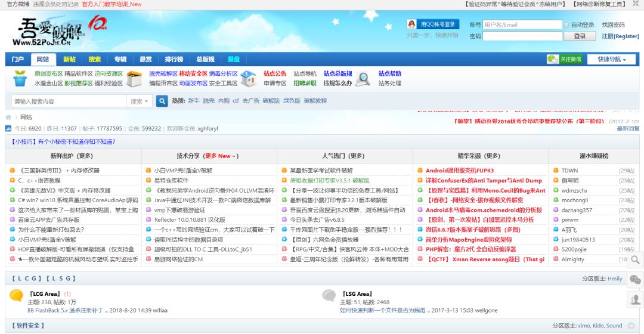Collapse the 软件安全 section

[633, 326]
